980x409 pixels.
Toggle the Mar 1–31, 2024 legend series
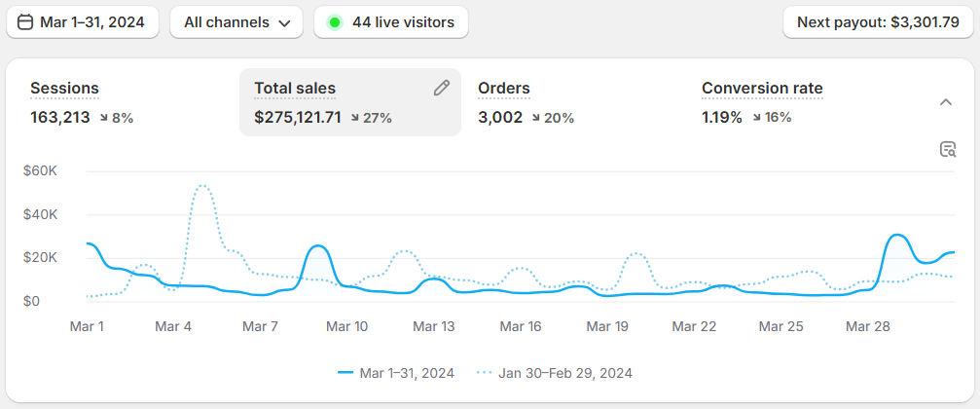[396, 373]
